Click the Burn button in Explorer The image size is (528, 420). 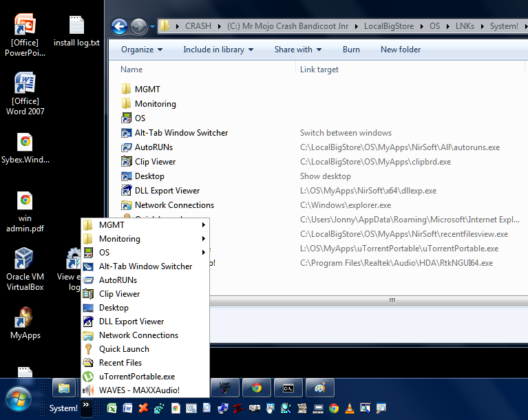[351, 50]
